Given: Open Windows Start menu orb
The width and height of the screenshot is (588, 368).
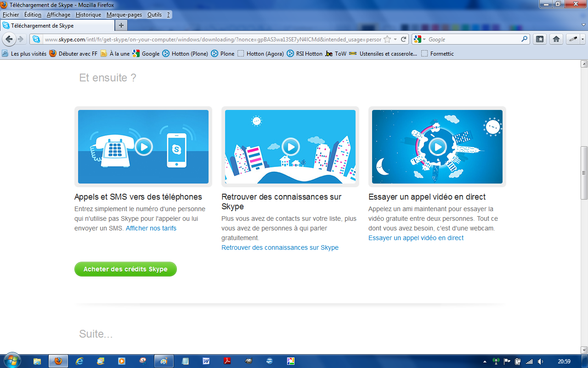Looking at the screenshot, I should (12, 361).
